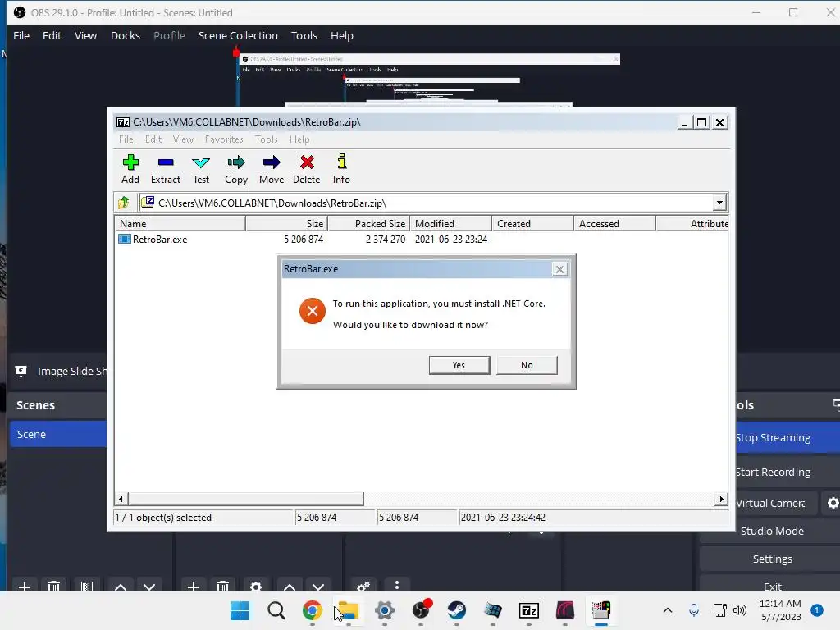Click Yes to download .NET Core
This screenshot has width=840, height=630.
(x=459, y=365)
